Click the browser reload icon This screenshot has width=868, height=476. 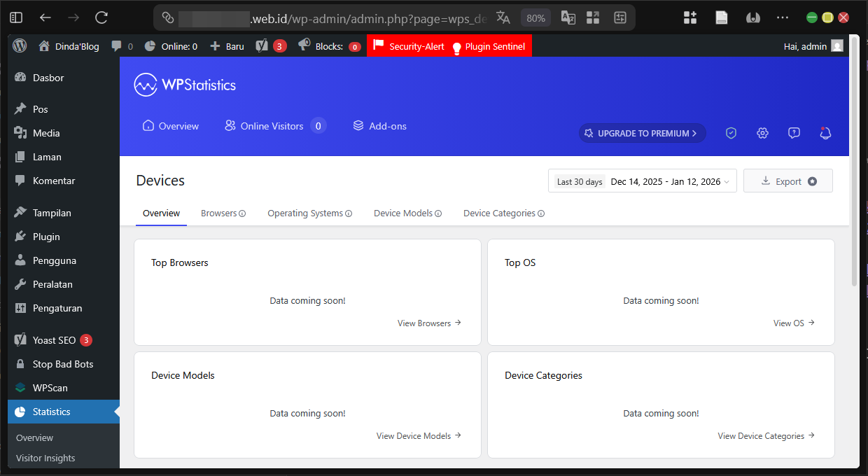pyautogui.click(x=101, y=17)
